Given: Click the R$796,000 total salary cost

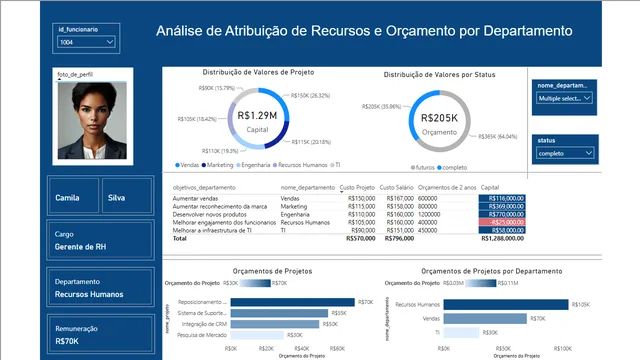Looking at the screenshot, I should point(399,238).
